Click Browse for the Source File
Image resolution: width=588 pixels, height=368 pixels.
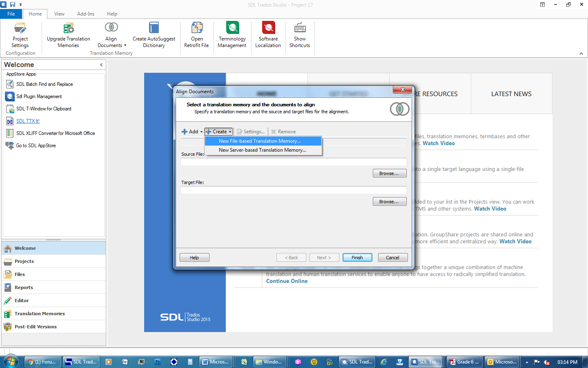pyautogui.click(x=390, y=173)
